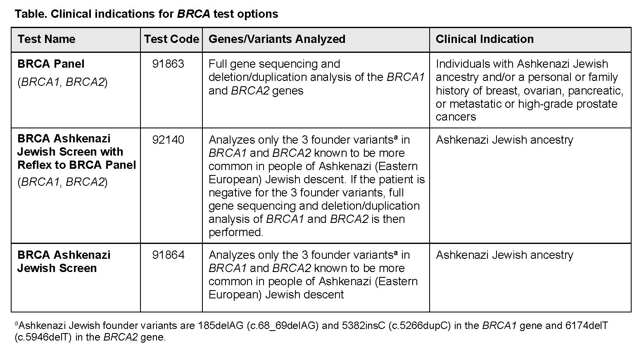The image size is (644, 350).
Task: Click the italic gene list under BRCA Panel
Action: click(x=62, y=82)
